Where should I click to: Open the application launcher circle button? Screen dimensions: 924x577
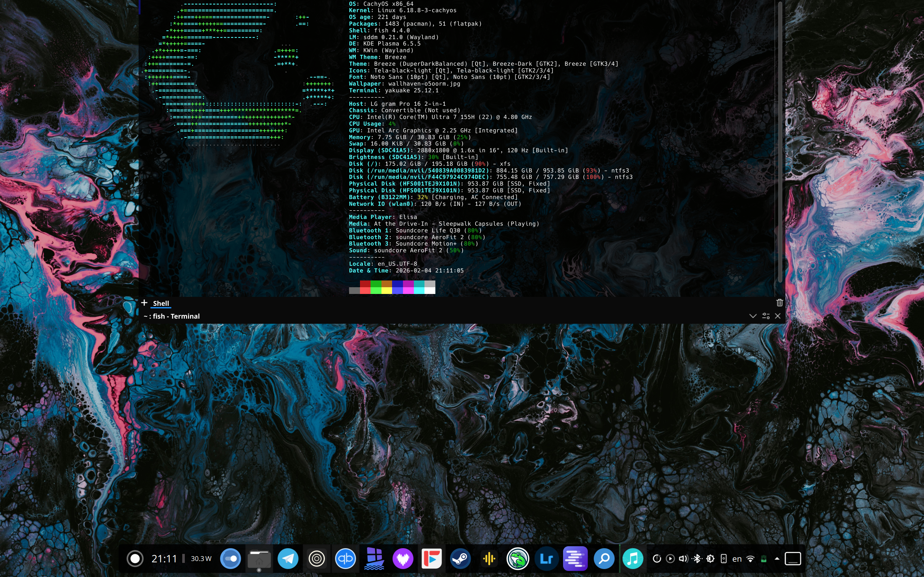135,559
